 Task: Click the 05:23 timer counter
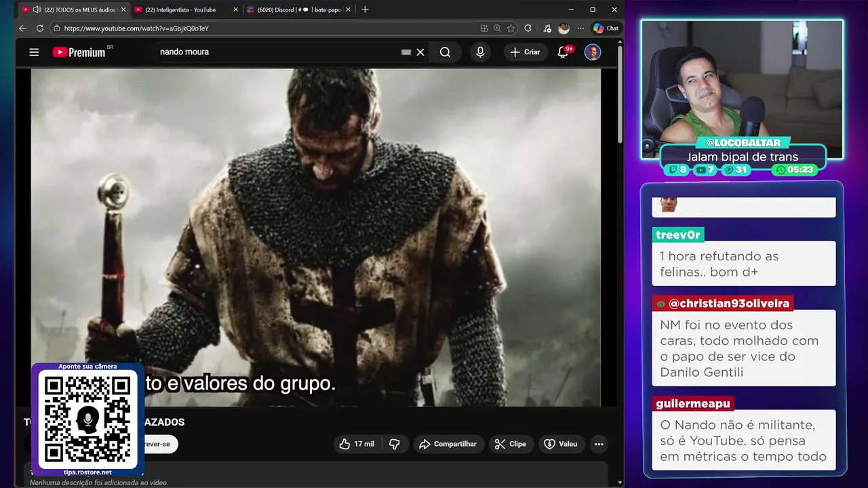click(x=795, y=169)
